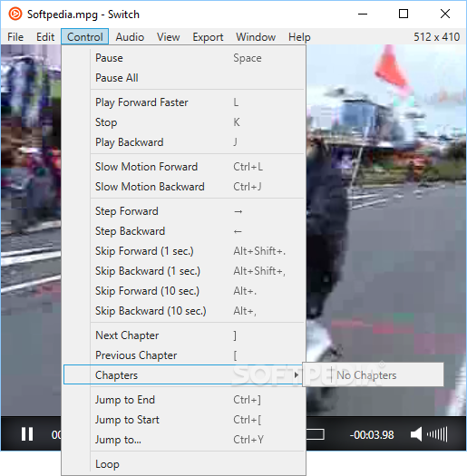
Task: Adjust volume using the volume bars
Action: tap(437, 434)
